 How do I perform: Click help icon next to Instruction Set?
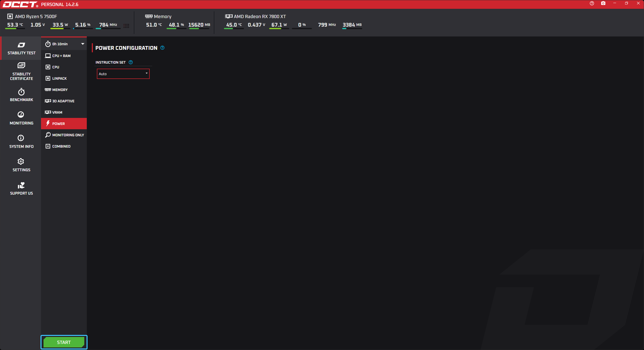point(131,62)
